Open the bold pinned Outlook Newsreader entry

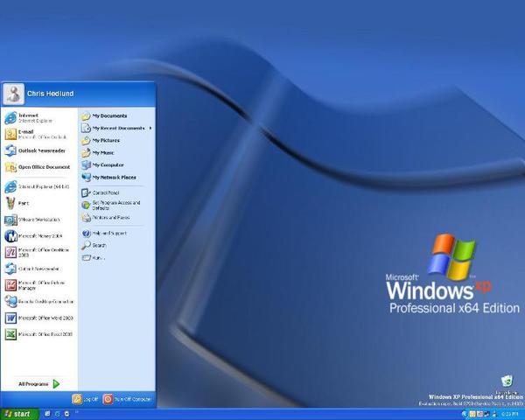coord(39,150)
